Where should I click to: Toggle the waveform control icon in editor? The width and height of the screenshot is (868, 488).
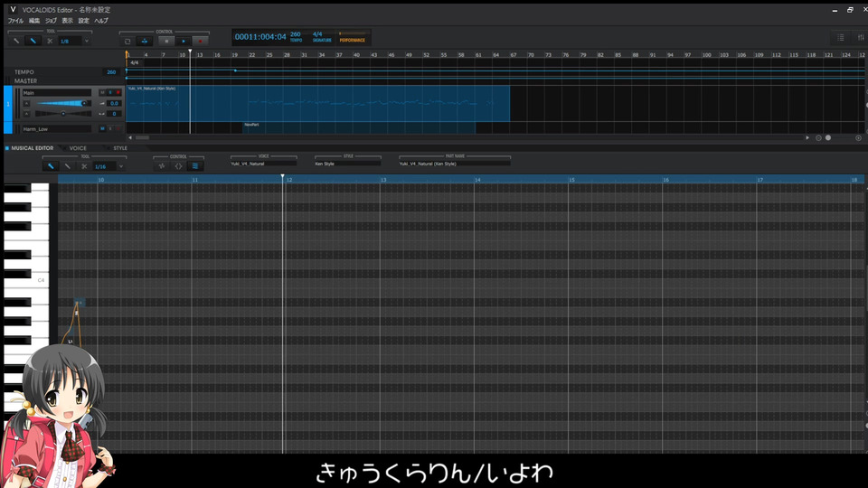[162, 166]
